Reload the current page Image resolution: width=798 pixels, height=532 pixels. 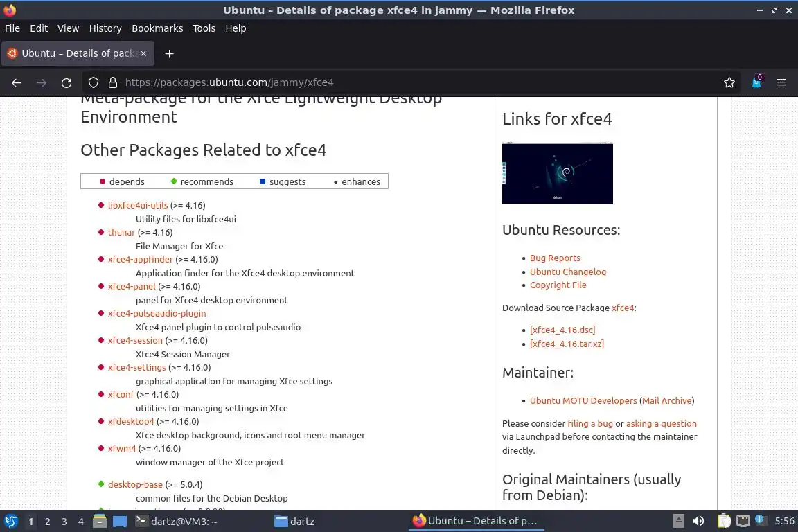coord(66,82)
